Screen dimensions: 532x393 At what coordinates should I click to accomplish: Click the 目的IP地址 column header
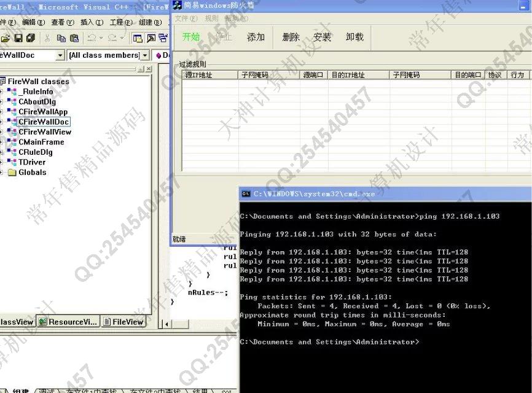pyautogui.click(x=359, y=75)
